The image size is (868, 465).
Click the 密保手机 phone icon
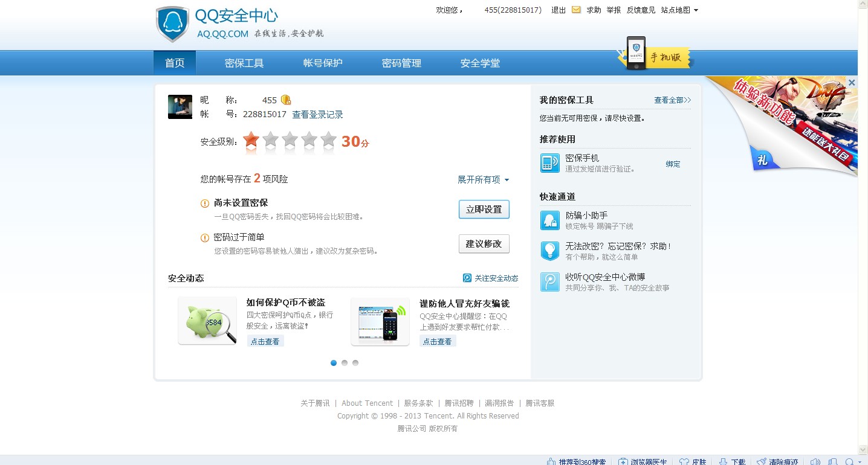click(x=549, y=163)
